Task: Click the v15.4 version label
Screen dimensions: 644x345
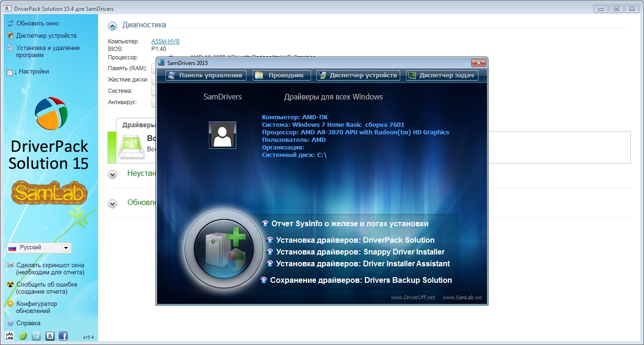Action: pyautogui.click(x=88, y=337)
